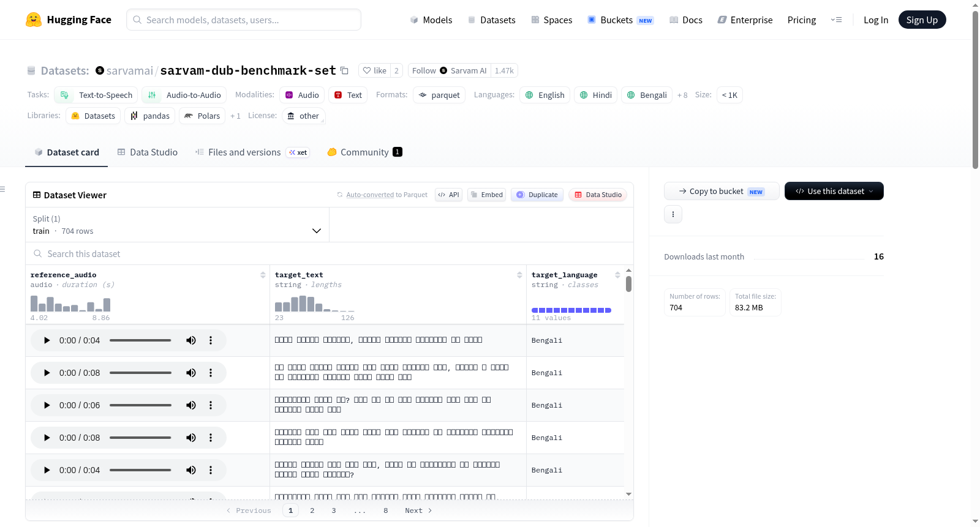
Task: Open the Dataset card tab
Action: [67, 152]
